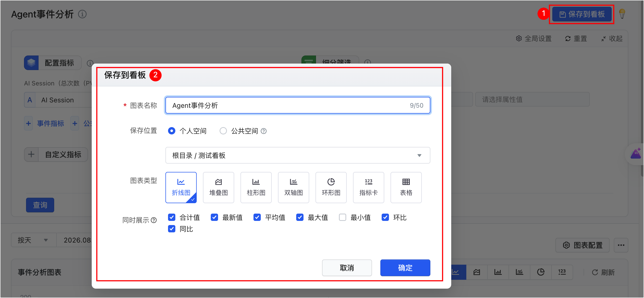The image size is (644, 298).
Task: Click the 保存到看板 button
Action: (x=582, y=14)
